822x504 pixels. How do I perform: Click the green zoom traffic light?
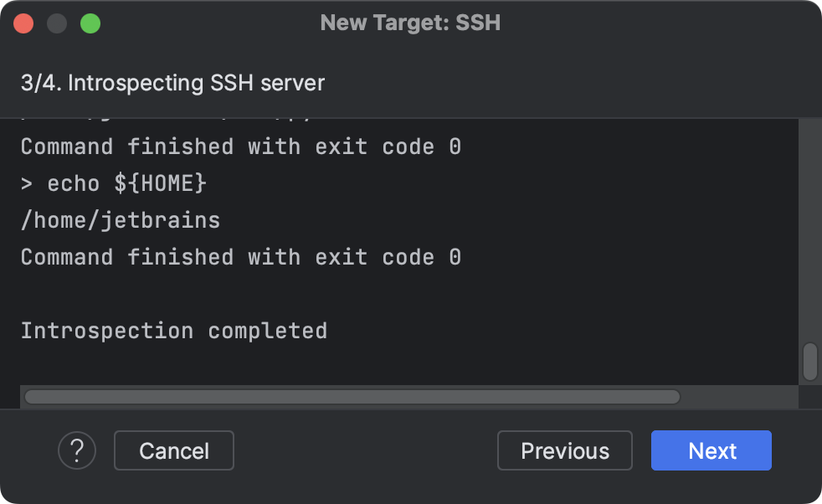(x=92, y=23)
